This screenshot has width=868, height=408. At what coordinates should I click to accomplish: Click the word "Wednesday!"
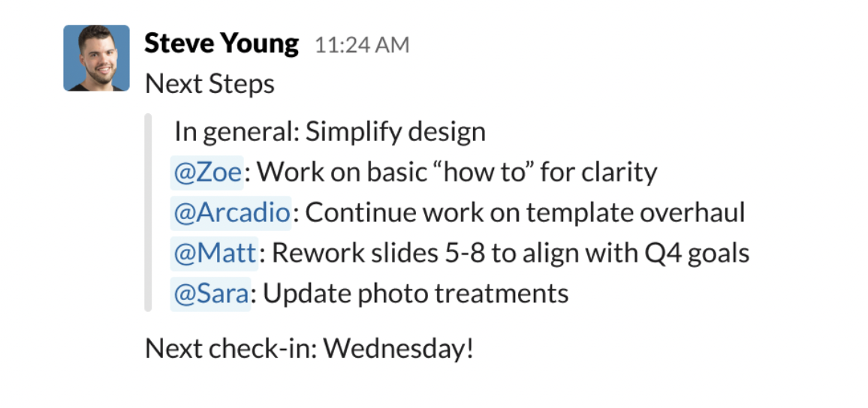pos(399,348)
